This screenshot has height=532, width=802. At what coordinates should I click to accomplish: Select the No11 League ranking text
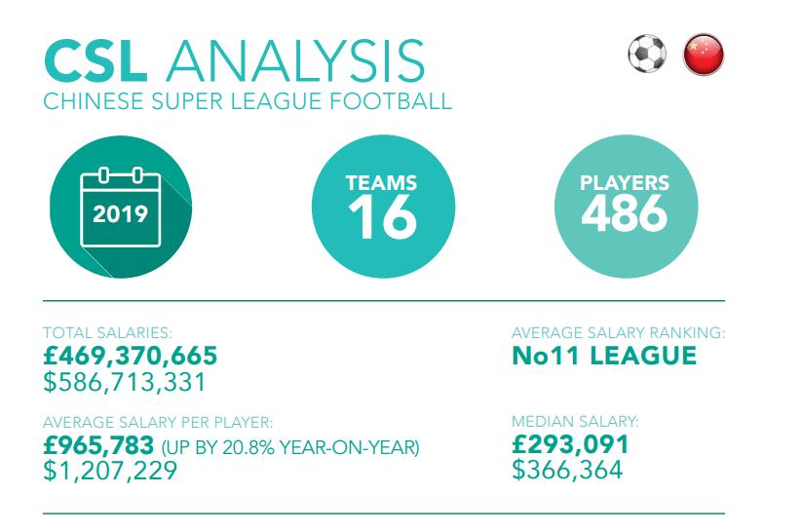604,356
